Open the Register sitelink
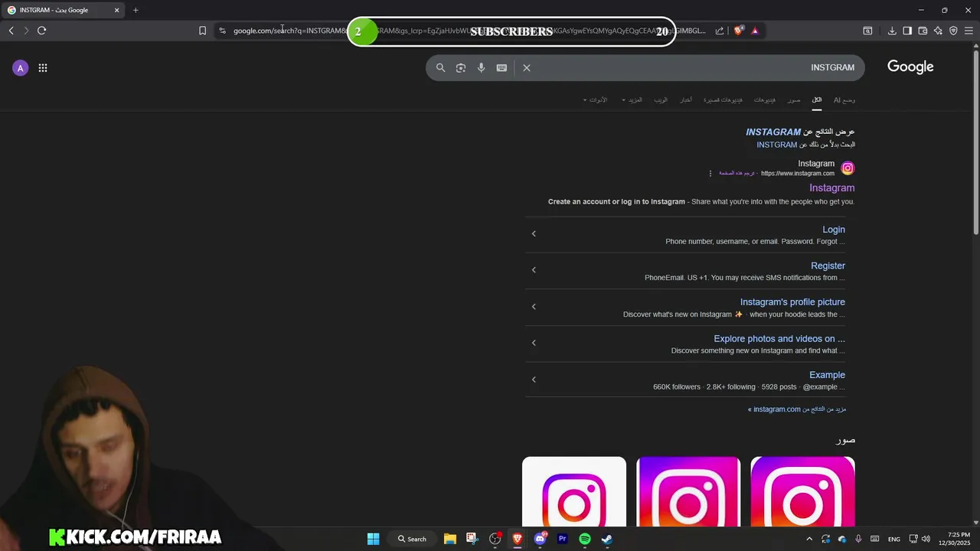This screenshot has height=551, width=980. point(828,266)
